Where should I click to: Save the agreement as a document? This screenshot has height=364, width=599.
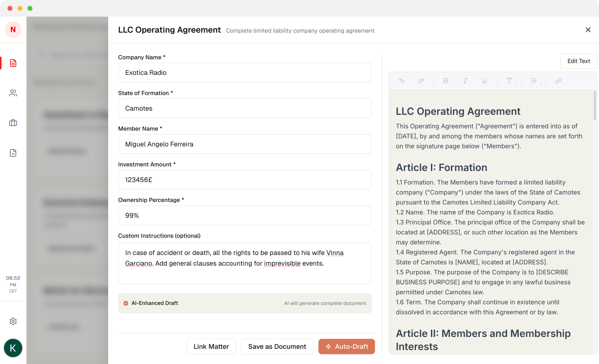click(x=277, y=346)
